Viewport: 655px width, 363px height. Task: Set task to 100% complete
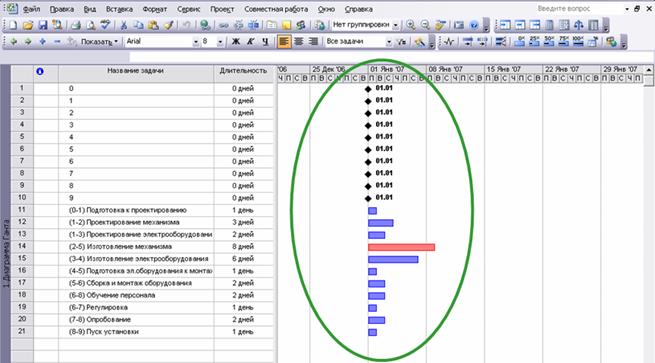578,41
